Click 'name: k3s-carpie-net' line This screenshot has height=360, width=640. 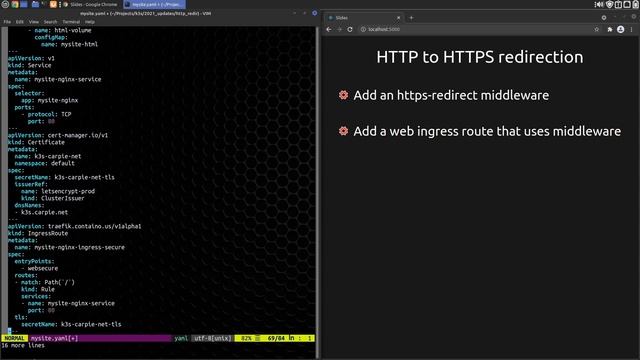click(x=48, y=156)
